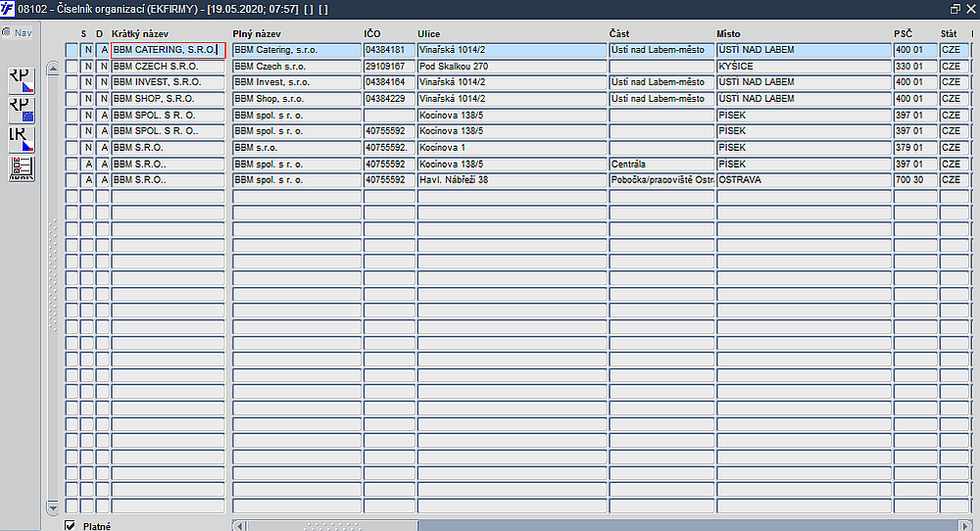
Task: Select the Nav radio button
Action: tap(7, 32)
